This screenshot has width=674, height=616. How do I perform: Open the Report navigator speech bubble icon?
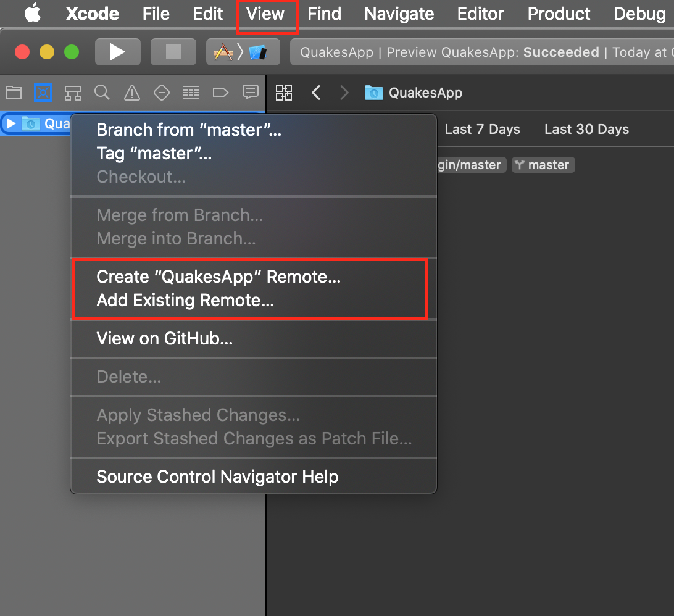[250, 93]
